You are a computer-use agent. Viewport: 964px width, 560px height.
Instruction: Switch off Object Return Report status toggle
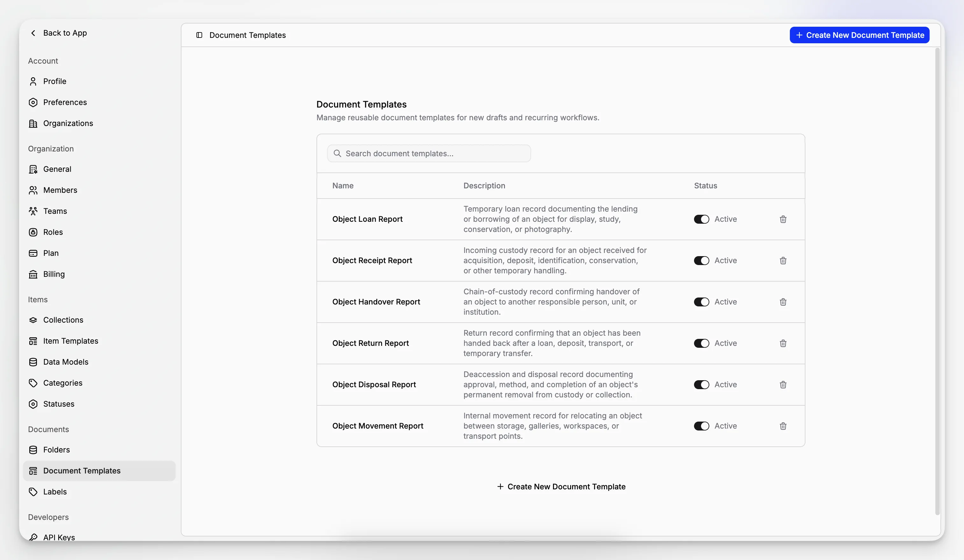(702, 343)
